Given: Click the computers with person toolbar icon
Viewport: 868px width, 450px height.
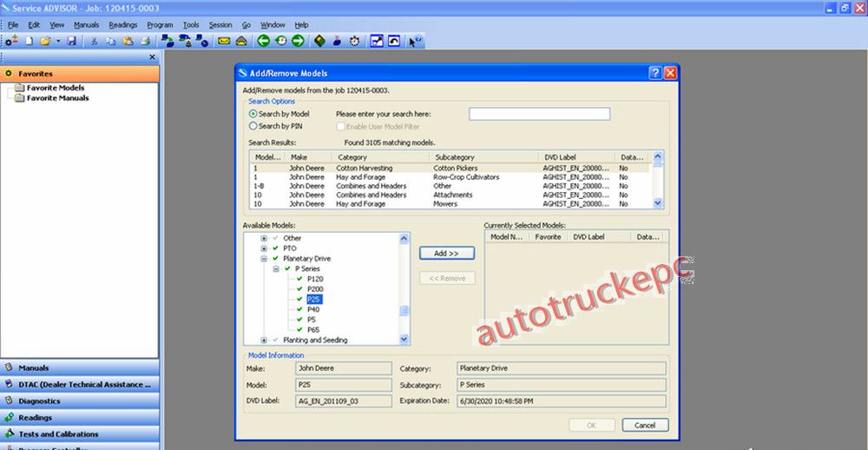Looking at the screenshot, I should click(x=185, y=41).
